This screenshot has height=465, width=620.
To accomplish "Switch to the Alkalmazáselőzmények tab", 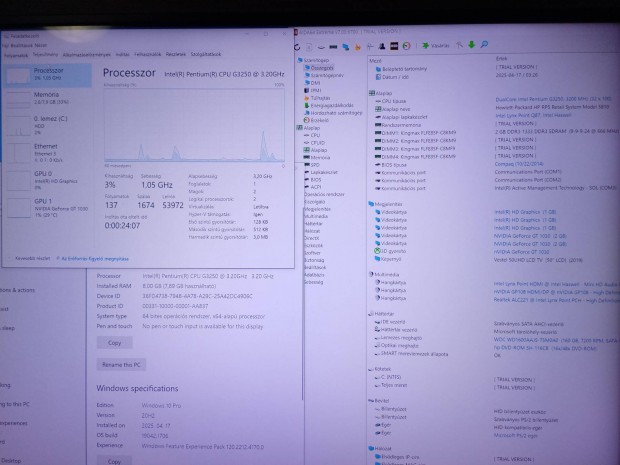I will point(87,55).
